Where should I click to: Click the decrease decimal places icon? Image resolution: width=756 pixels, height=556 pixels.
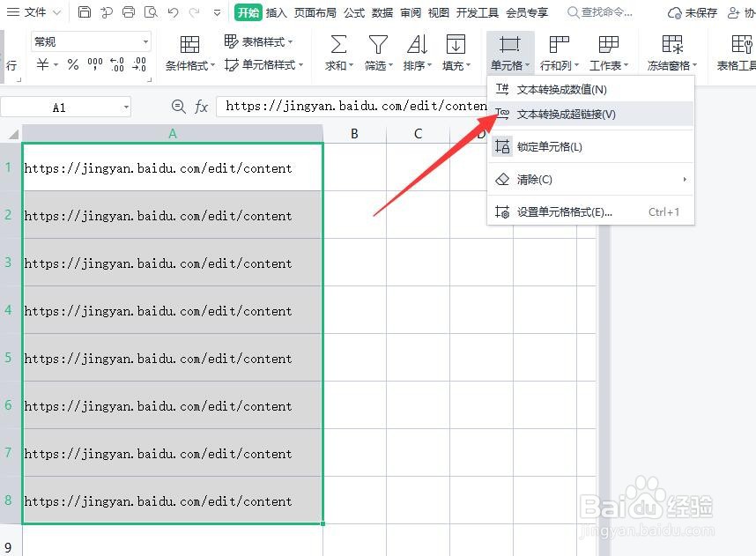(139, 63)
